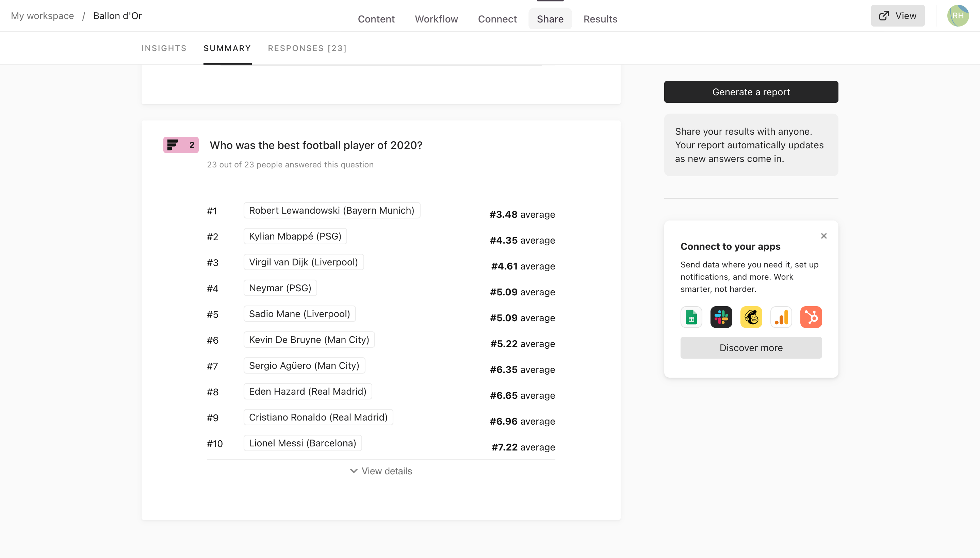Click the #10 rank label
980x558 pixels.
tap(215, 444)
